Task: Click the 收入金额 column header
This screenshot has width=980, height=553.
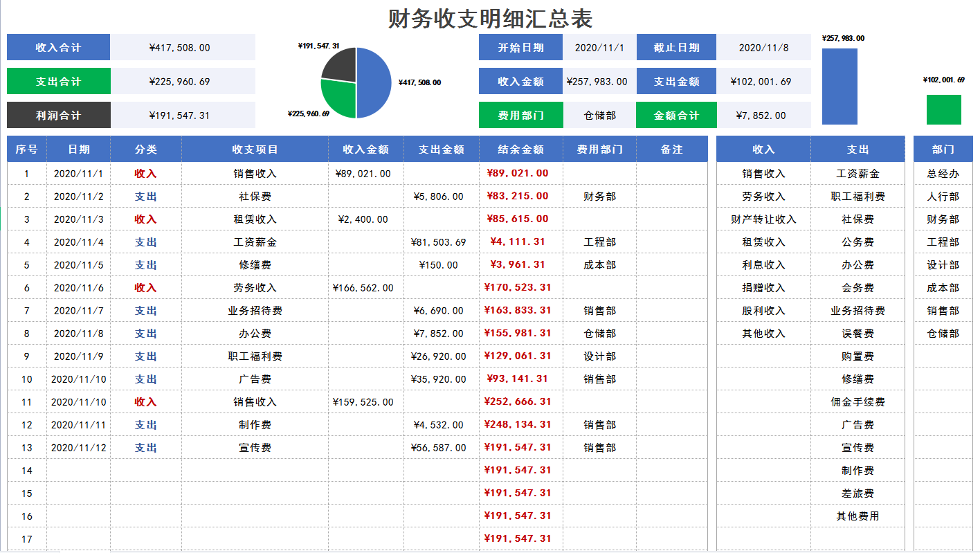Action: pos(366,149)
